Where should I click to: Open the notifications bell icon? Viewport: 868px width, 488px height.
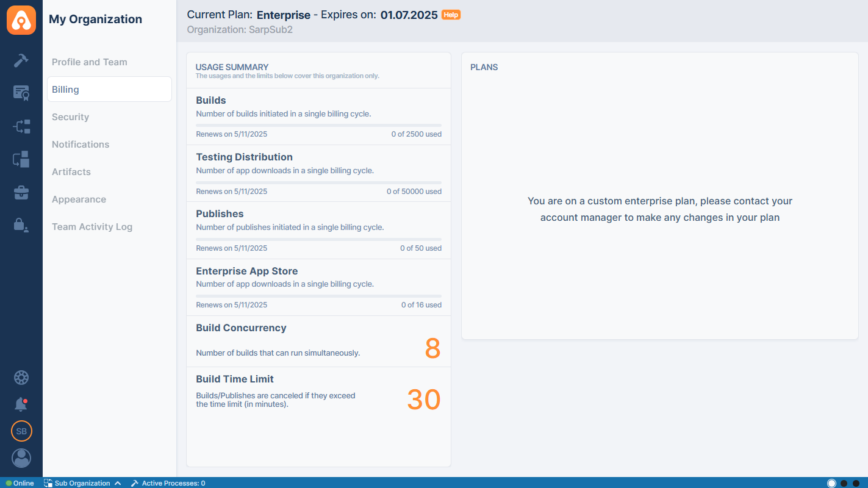(x=21, y=404)
